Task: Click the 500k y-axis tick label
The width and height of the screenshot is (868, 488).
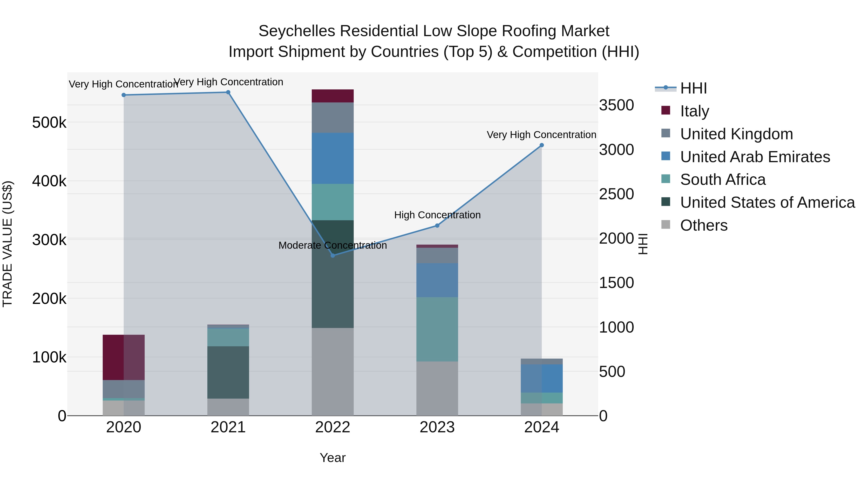Action: (x=49, y=123)
